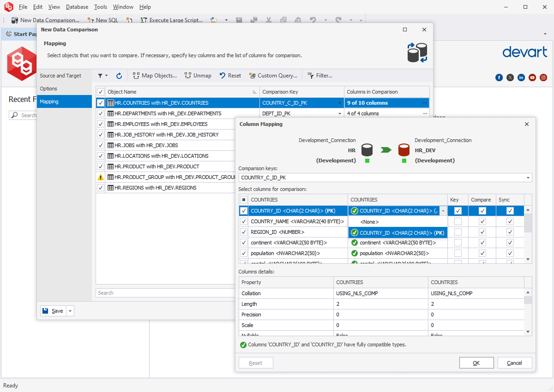Open the Custom Query editor
Image resolution: width=554 pixels, height=392 pixels.
click(273, 76)
